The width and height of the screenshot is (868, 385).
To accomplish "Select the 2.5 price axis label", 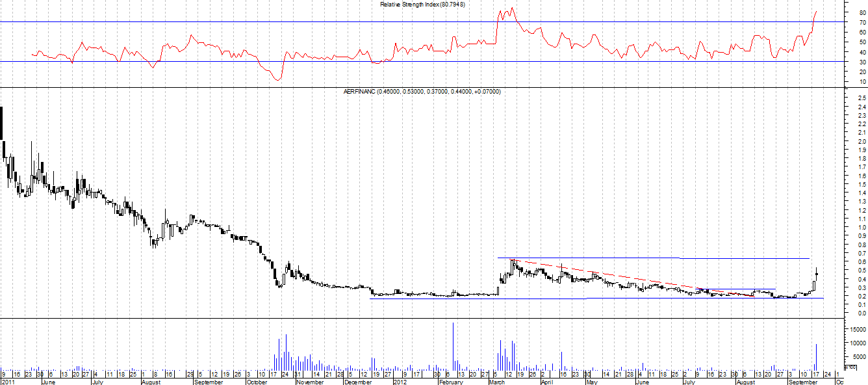I will point(856,98).
